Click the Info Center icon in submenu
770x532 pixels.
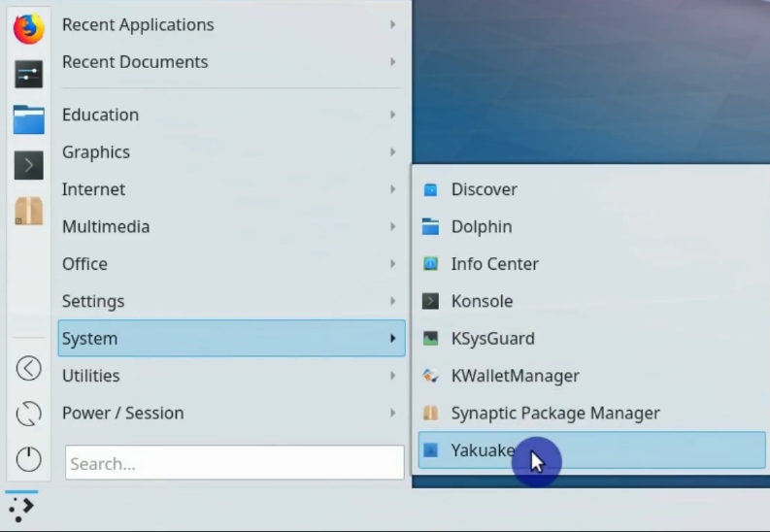pos(431,264)
